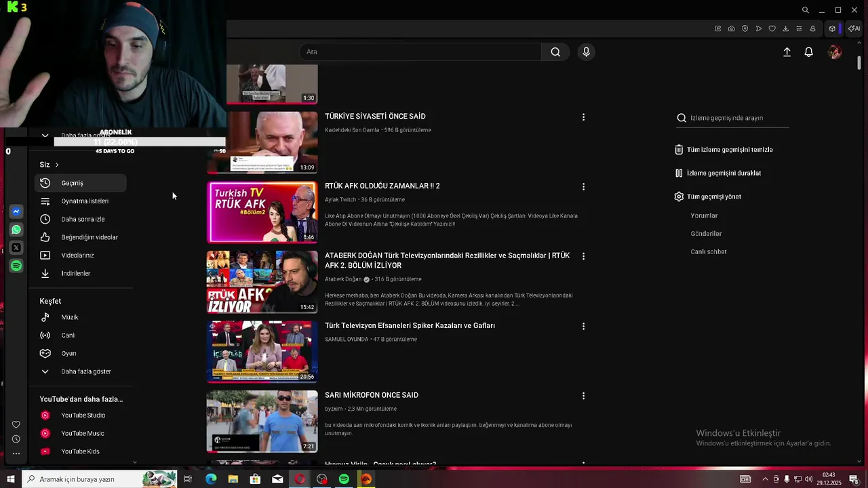Open Microsoft Edge from taskbar
This screenshot has height=488, width=868.
211,479
